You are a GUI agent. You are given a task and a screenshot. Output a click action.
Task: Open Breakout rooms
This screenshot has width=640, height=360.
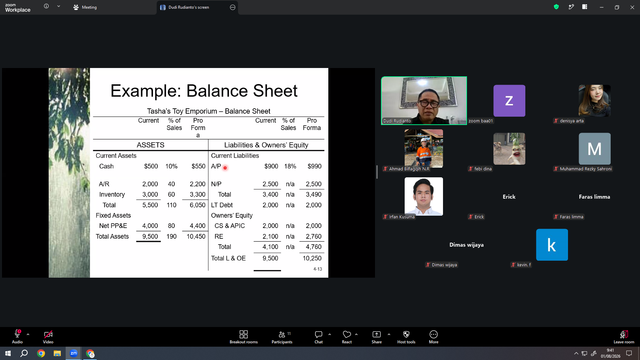(244, 337)
